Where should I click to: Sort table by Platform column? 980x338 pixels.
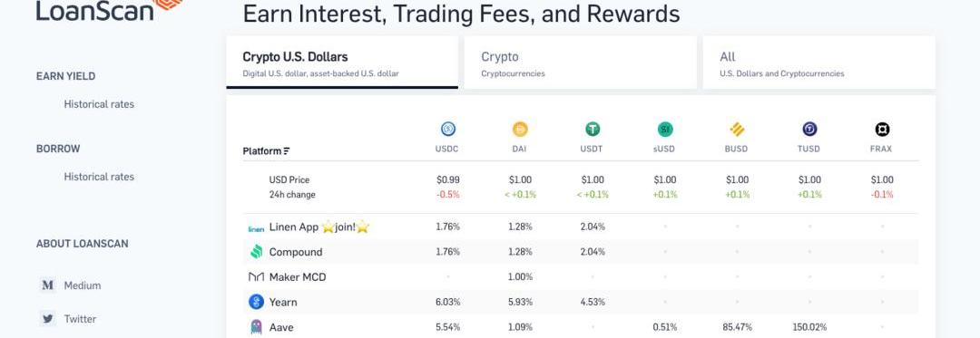point(266,151)
